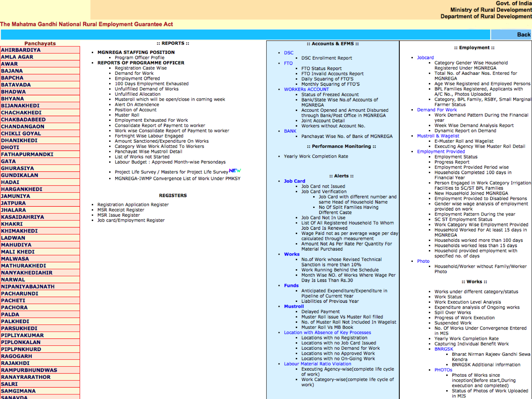Click the Works alerts heading
532x399 pixels.
click(292, 254)
